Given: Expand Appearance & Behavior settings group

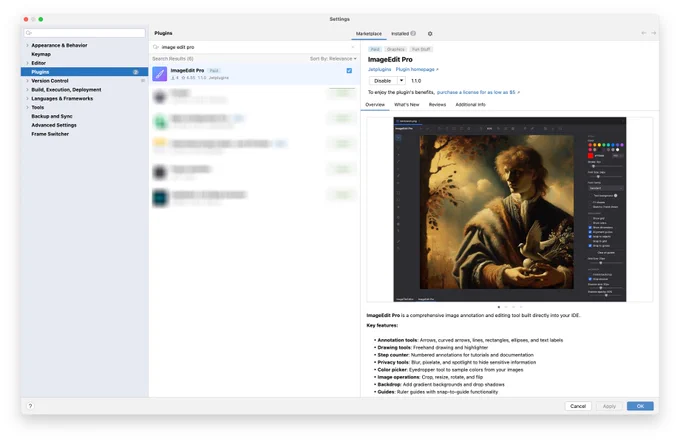Looking at the screenshot, I should coord(27,45).
